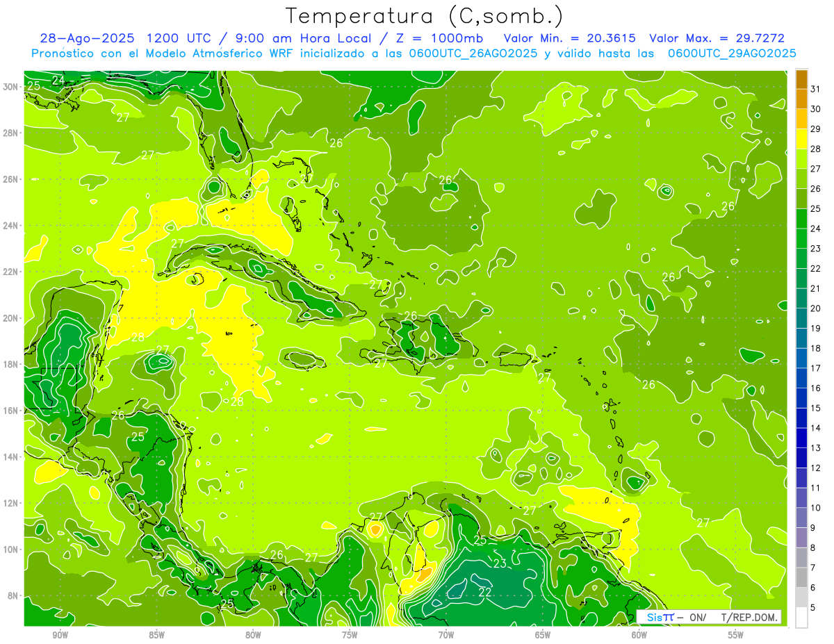This screenshot has height=644, width=834.
Task: Click the colorbar label "10"
Action: (x=815, y=508)
